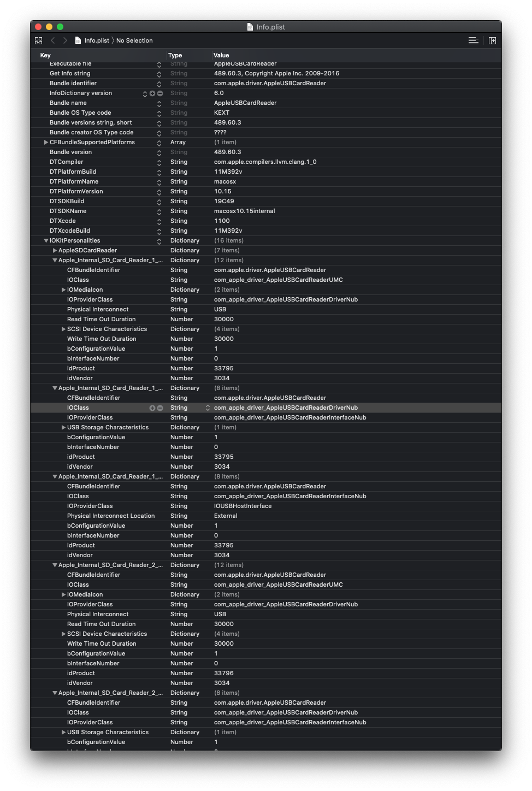Open key stepper for IOKitPersonalities
This screenshot has height=791, width=532.
(159, 241)
